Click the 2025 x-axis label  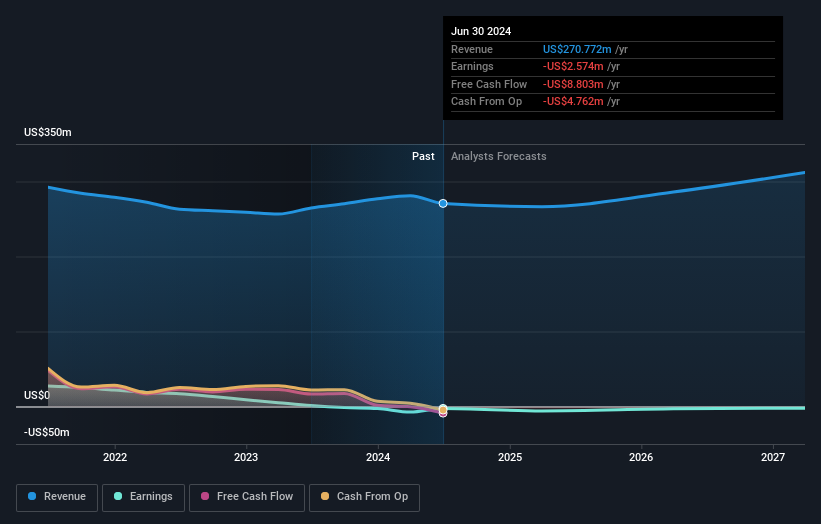tap(510, 457)
